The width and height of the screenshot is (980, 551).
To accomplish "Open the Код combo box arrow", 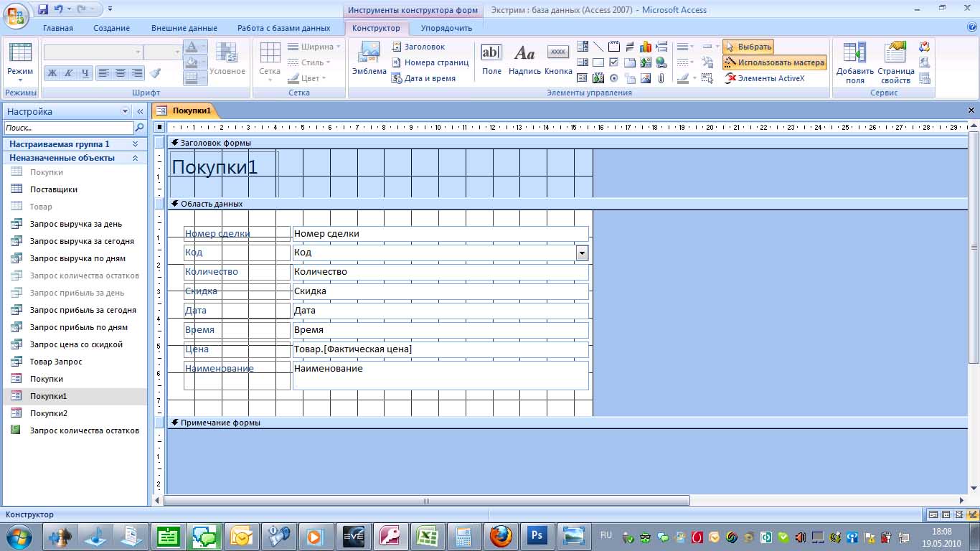I will [582, 253].
